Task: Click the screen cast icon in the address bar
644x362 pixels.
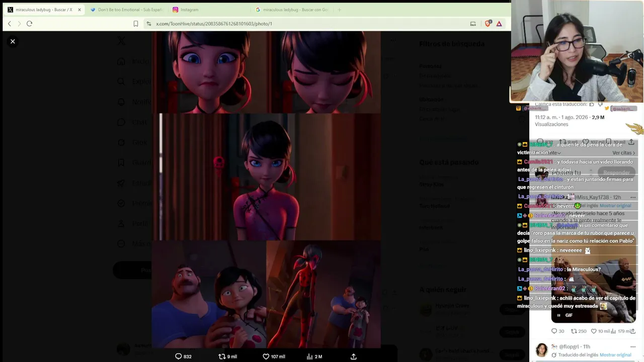Action: point(473,24)
